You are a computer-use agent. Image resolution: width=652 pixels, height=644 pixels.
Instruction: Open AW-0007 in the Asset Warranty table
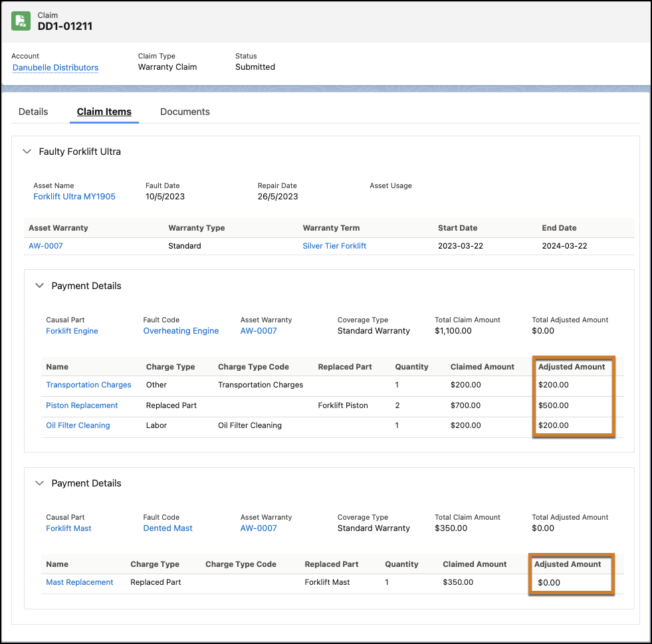click(x=46, y=246)
